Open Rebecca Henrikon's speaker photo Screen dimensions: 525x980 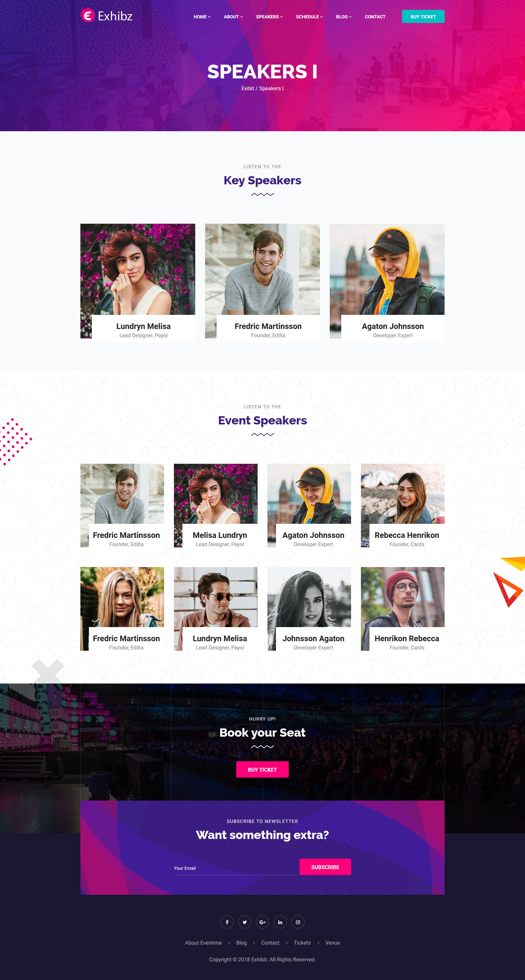[402, 493]
